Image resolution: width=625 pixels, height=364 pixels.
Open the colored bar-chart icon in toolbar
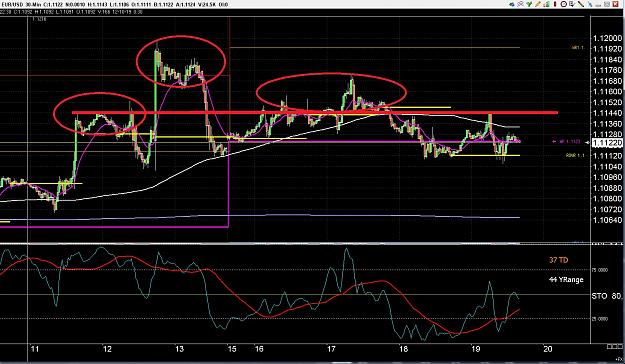(546, 4)
